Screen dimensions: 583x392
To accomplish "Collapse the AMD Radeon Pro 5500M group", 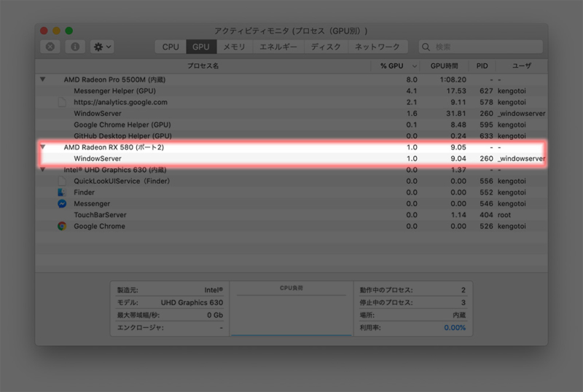I will tap(43, 79).
